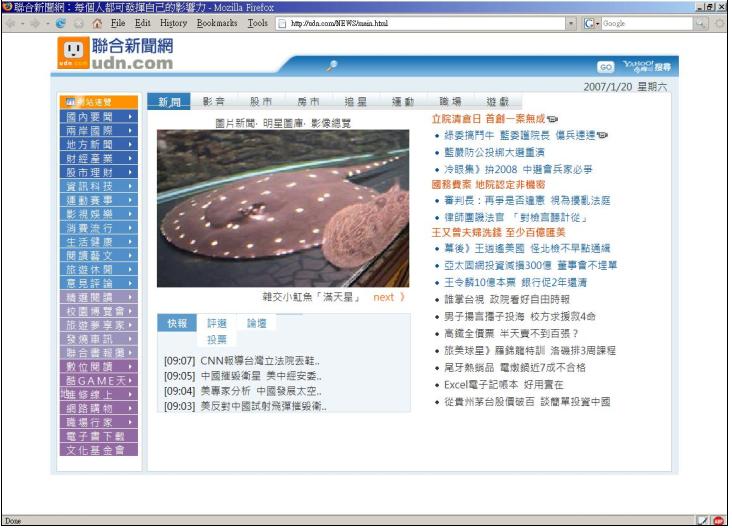
Task: Click the magnifier icon in blue banner
Action: [x=332, y=66]
